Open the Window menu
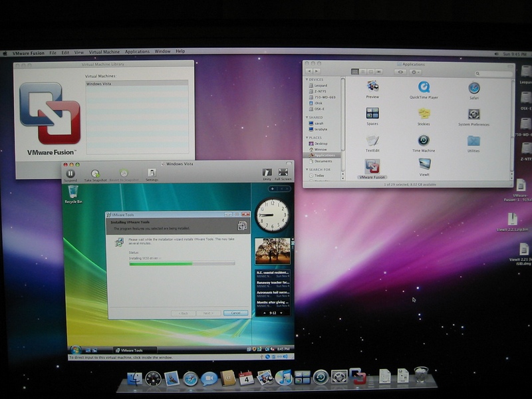The image size is (532, 399). [x=162, y=51]
